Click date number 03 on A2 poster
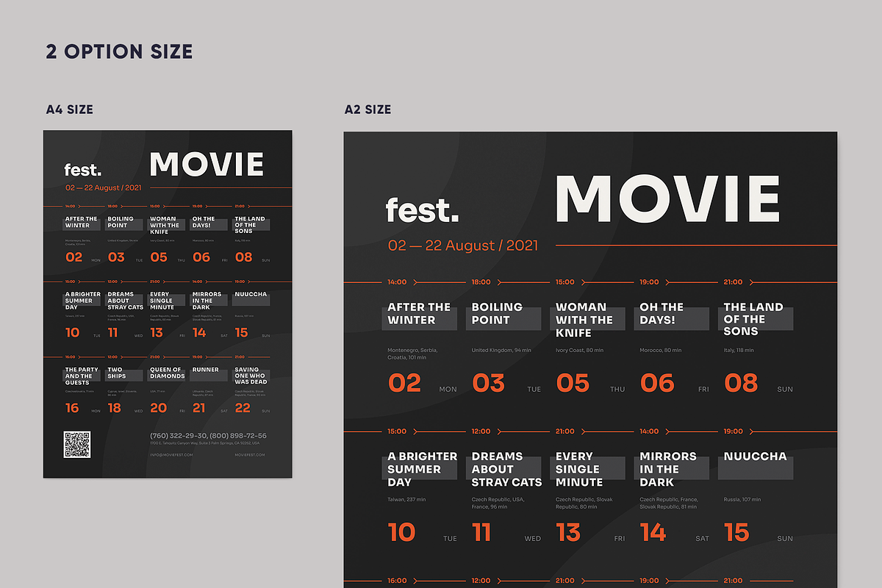The width and height of the screenshot is (882, 588). click(x=489, y=383)
